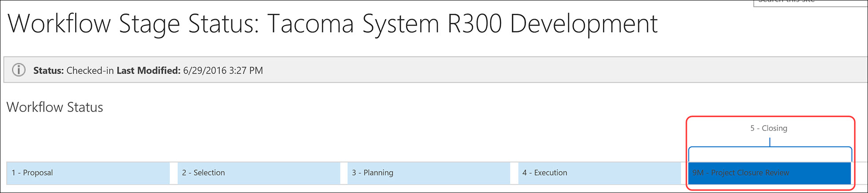This screenshot has height=193, width=868.
Task: Click the Project Closure Review stage
Action: coord(770,173)
